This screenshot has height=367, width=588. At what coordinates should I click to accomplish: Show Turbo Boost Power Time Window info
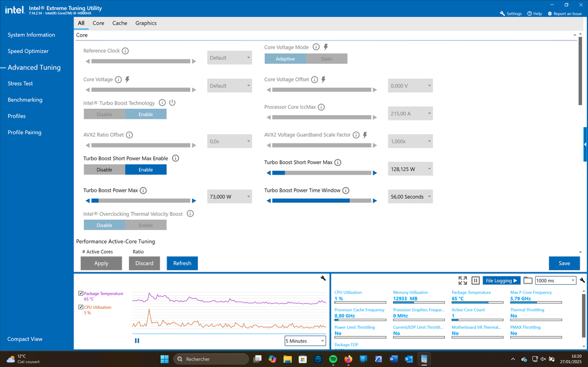point(346,191)
